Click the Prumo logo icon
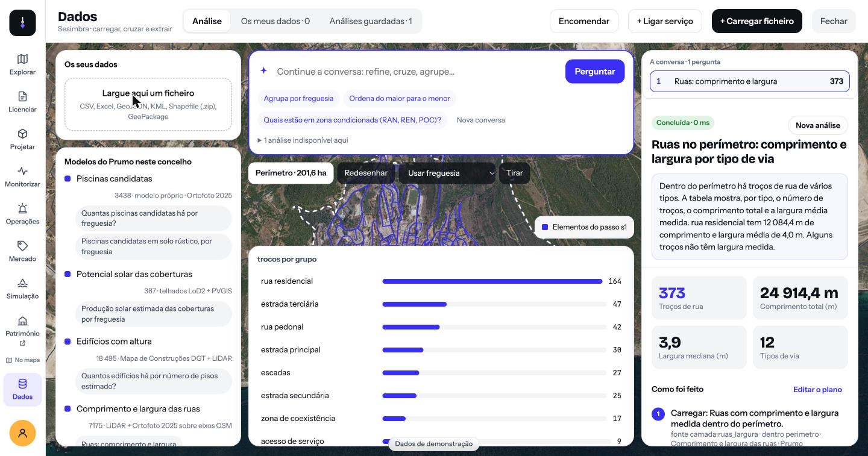The height and width of the screenshot is (456, 868). point(22,23)
